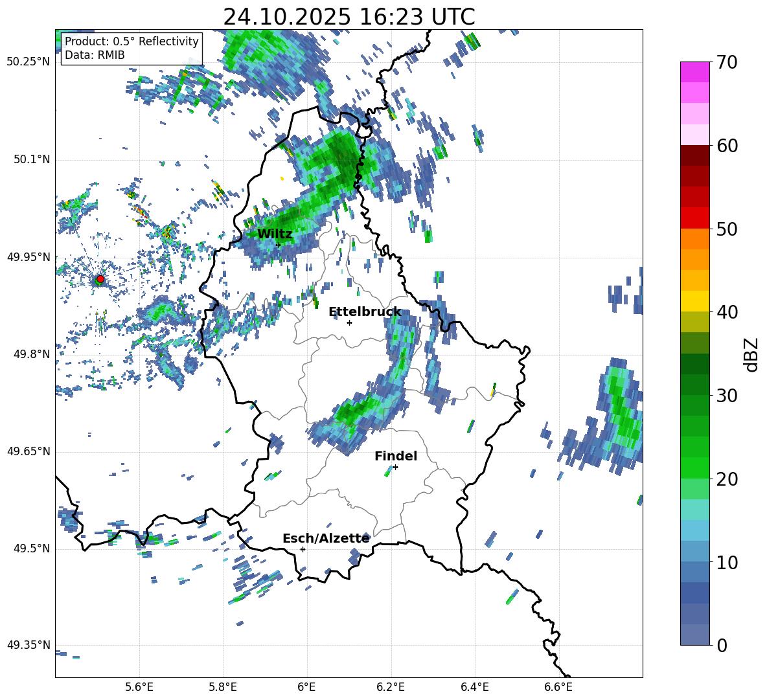767x700 pixels.
Task: Select the Ettelbruck city label
Action: point(365,312)
